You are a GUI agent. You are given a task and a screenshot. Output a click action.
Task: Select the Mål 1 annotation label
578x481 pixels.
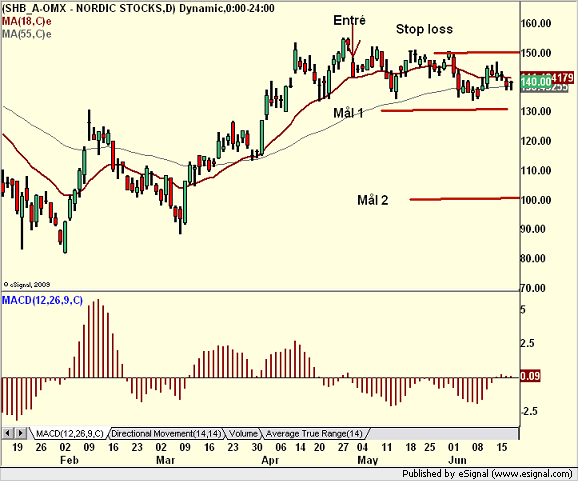coord(348,113)
